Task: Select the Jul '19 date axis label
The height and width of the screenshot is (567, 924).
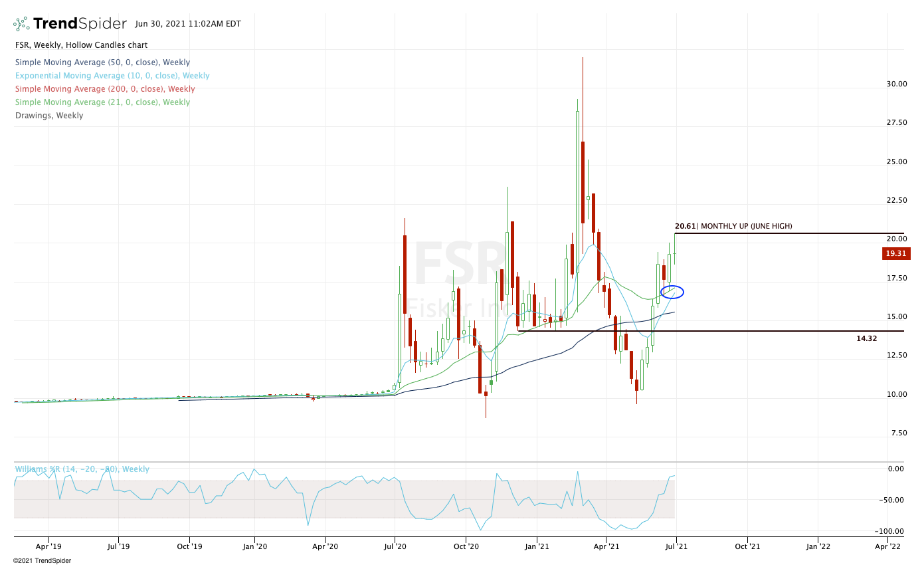Action: (x=118, y=547)
